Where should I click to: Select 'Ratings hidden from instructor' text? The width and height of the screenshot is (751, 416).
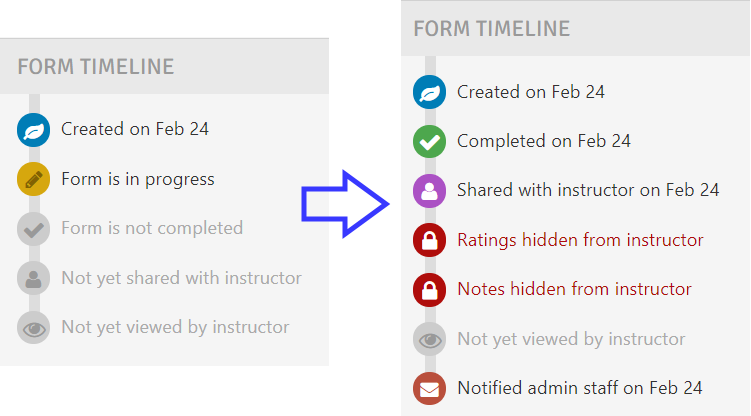coord(580,240)
